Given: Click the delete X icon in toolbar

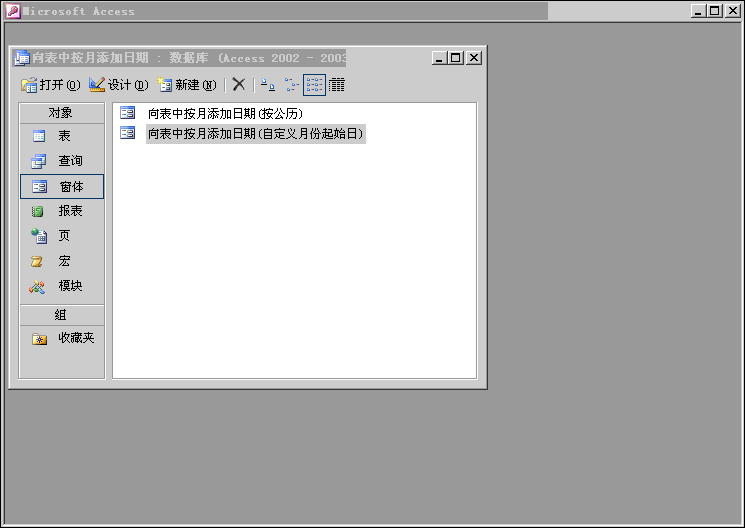Looking at the screenshot, I should tap(239, 85).
